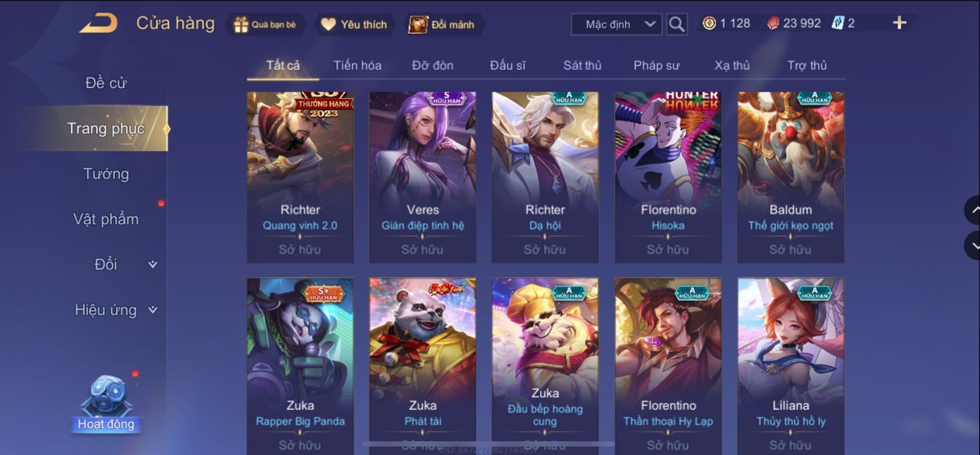
Task: Select Florentino Hisoka skin card
Action: [x=668, y=177]
